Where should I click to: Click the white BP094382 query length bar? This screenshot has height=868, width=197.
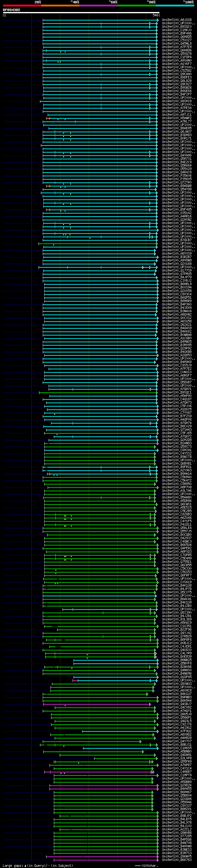pos(81,13)
